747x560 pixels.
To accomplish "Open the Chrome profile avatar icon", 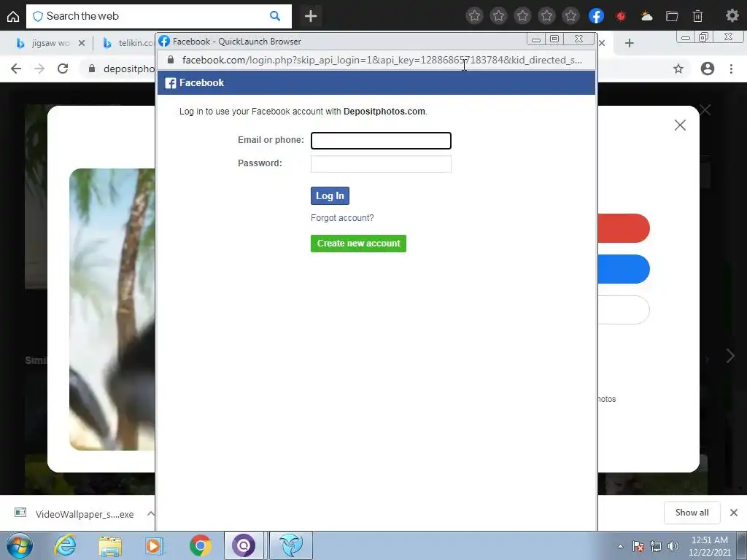I will pos(708,69).
